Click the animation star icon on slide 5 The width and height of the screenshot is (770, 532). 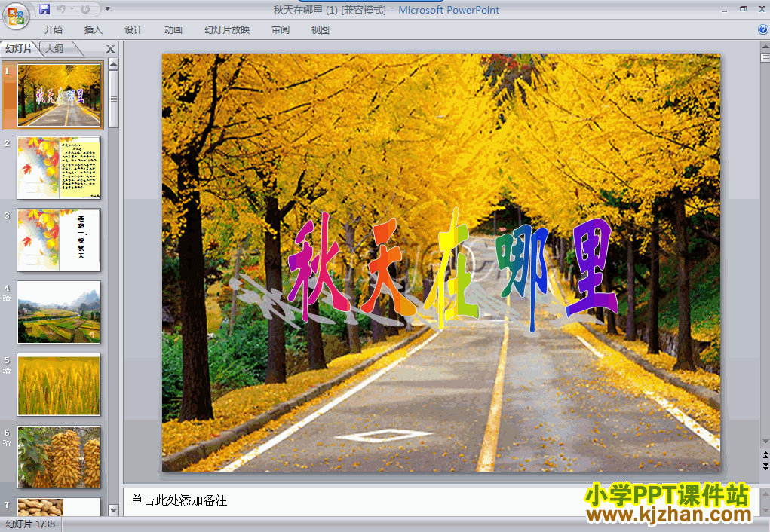tap(7, 371)
